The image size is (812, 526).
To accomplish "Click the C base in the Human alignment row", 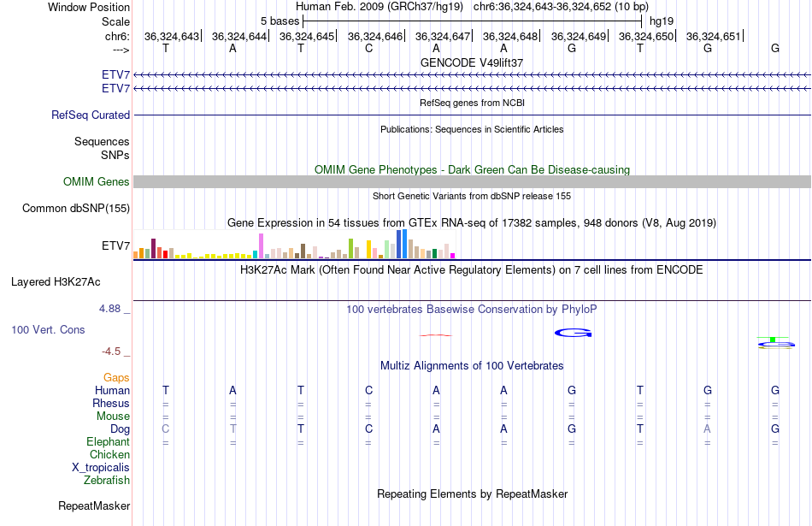I will (368, 390).
